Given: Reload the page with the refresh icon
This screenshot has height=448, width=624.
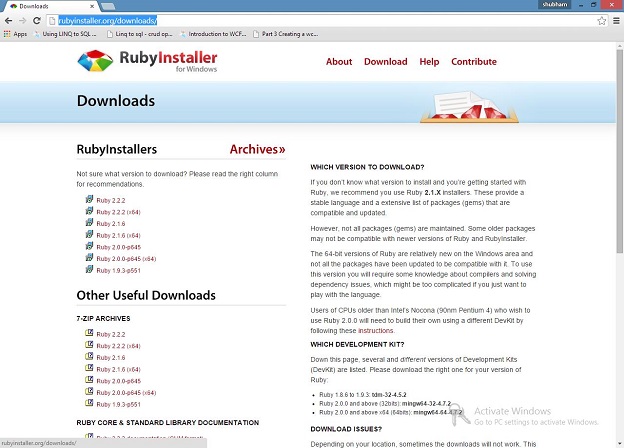Looking at the screenshot, I should click(x=37, y=21).
